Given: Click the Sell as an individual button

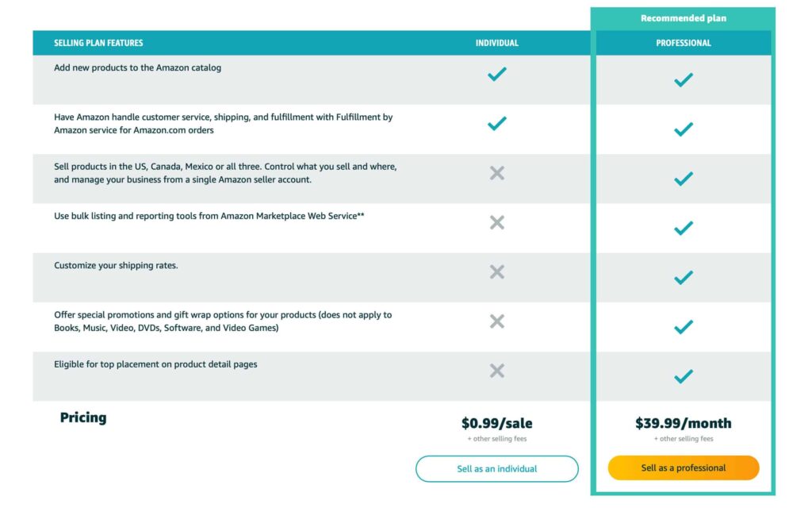Looking at the screenshot, I should 496,468.
